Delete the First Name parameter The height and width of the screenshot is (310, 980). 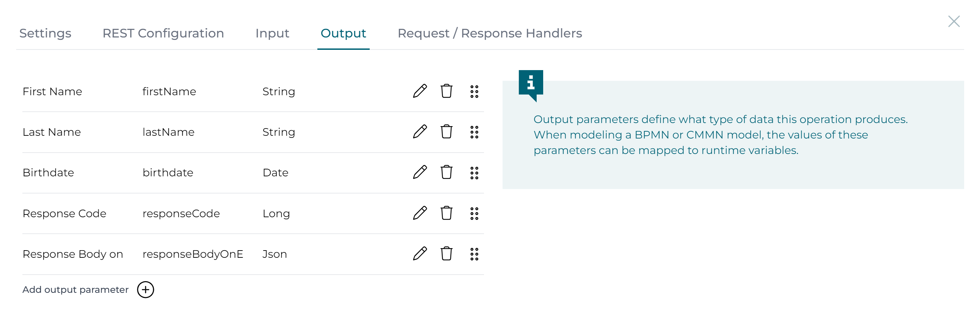(446, 91)
